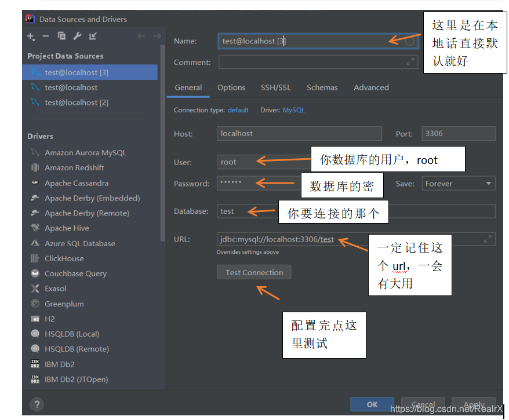Select the Exasol driver icon
Image resolution: width=509 pixels, height=420 pixels.
[x=35, y=288]
